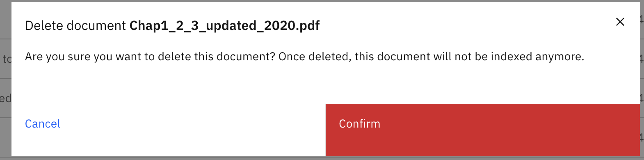
Task: Click the 'Are you sure' warning message
Action: 304,57
